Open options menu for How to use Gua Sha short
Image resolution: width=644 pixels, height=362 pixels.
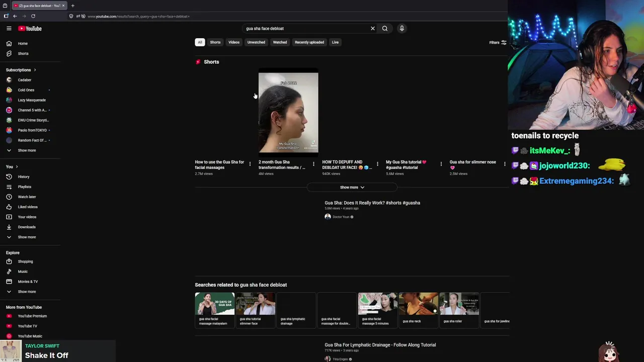pos(250,164)
